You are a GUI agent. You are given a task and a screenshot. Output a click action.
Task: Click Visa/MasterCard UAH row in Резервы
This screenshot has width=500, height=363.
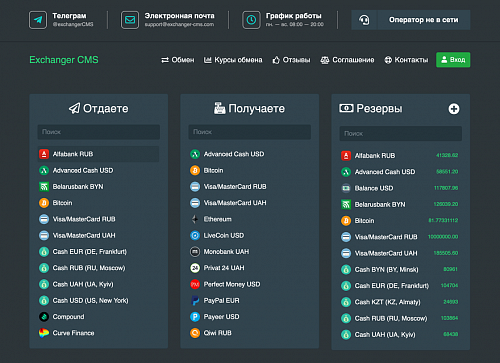401,253
